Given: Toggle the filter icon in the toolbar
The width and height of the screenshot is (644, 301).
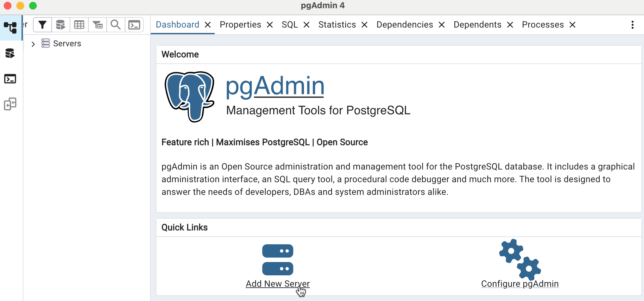Looking at the screenshot, I should 42,24.
